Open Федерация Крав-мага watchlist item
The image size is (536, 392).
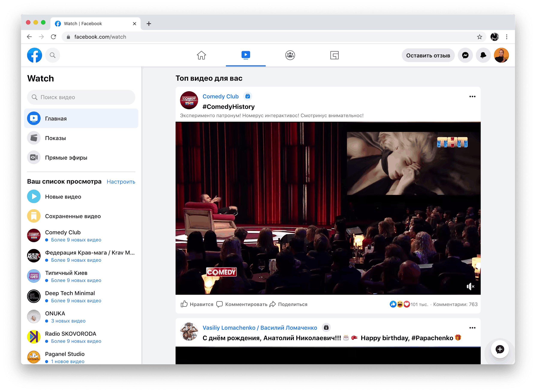81,256
